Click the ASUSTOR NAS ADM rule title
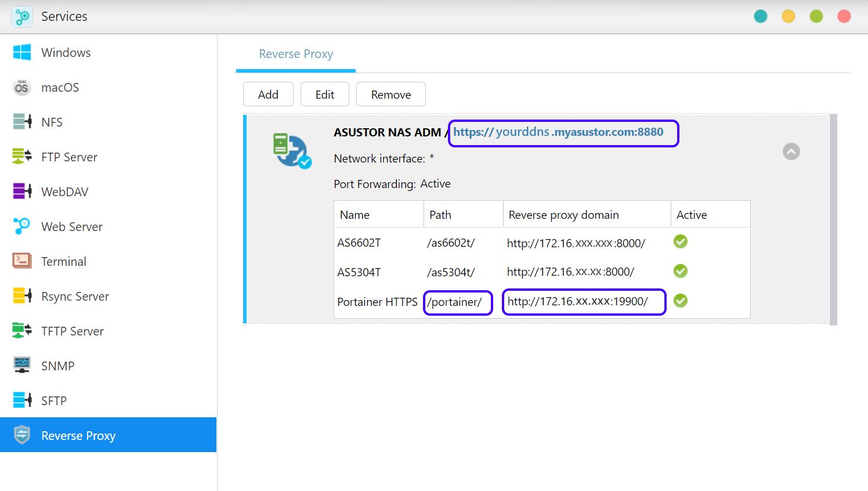868x491 pixels. tap(388, 132)
